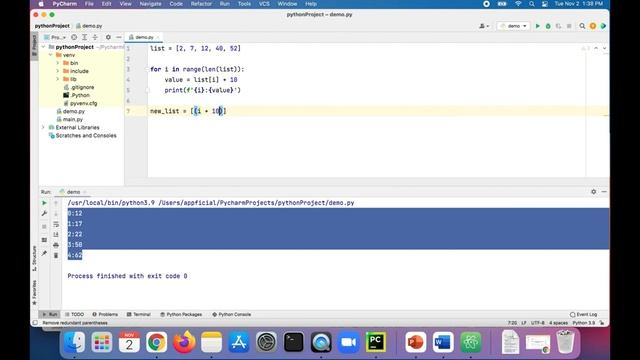640x360 pixels.
Task: Select opened file (locate) in the Project panel
Action: click(74, 37)
